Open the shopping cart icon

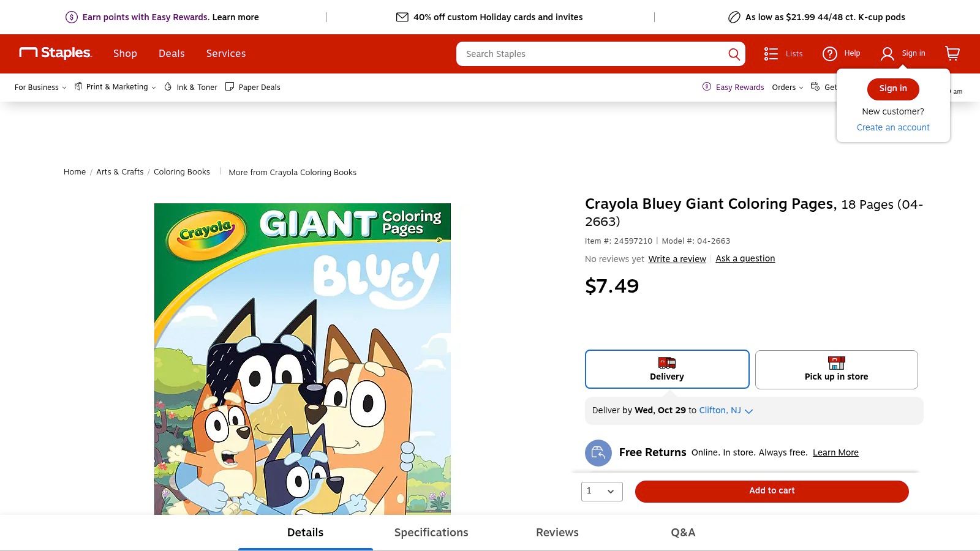tap(952, 54)
